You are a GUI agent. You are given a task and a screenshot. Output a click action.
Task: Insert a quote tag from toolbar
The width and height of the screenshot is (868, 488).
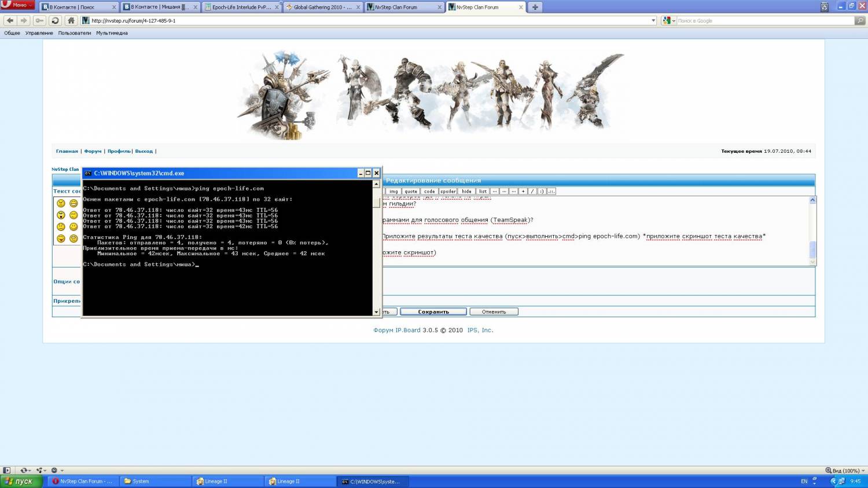(x=411, y=191)
